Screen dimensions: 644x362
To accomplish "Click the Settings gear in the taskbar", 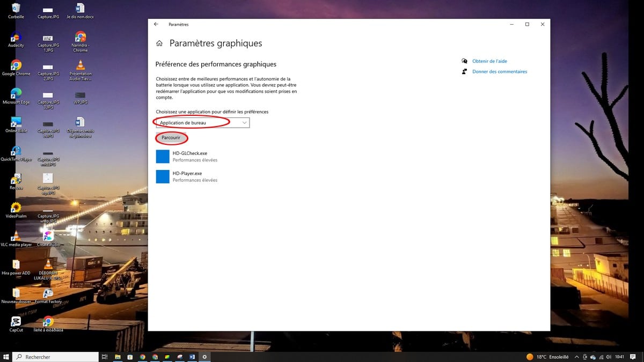I will [x=204, y=357].
